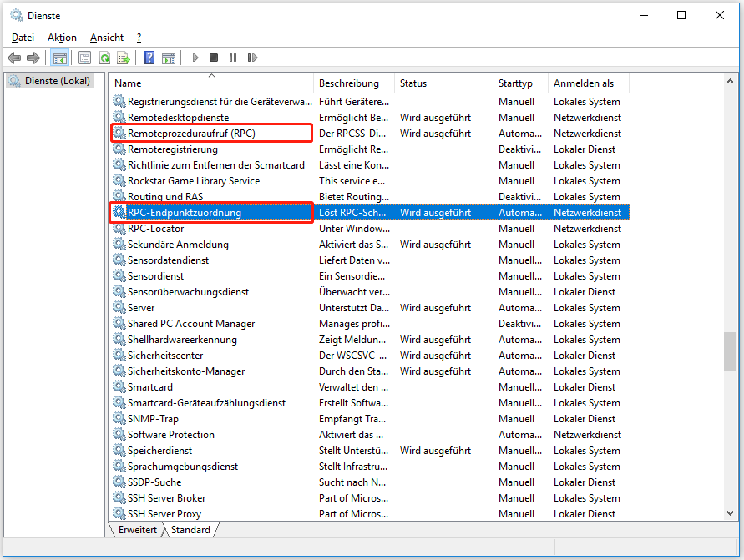744x560 pixels.
Task: Select the SSH Server Proxy service
Action: click(164, 513)
